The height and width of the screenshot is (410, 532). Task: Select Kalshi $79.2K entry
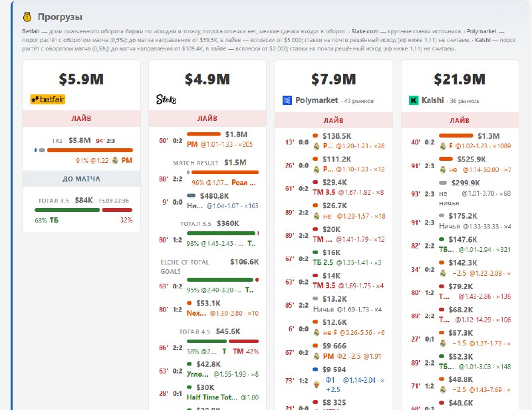click(460, 291)
